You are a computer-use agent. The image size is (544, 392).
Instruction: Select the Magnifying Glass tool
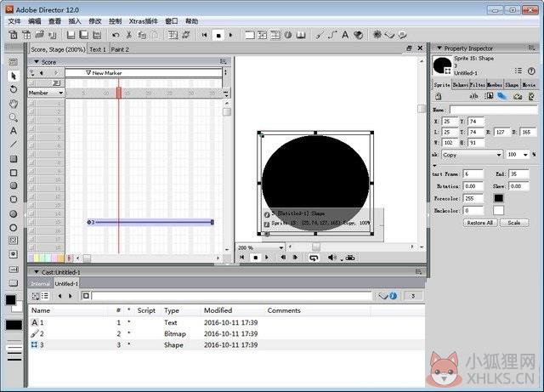coord(14,117)
